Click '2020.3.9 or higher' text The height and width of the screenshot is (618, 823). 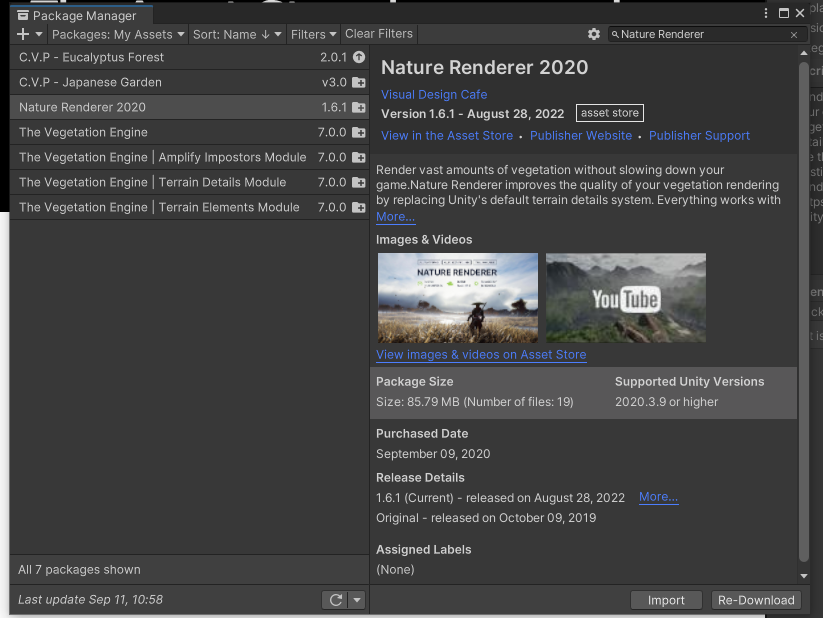(x=666, y=402)
